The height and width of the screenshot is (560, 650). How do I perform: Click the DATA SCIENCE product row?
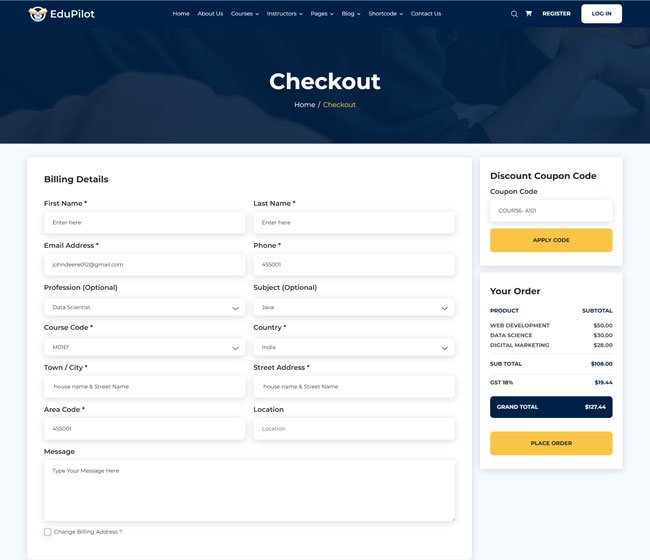pyautogui.click(x=551, y=335)
